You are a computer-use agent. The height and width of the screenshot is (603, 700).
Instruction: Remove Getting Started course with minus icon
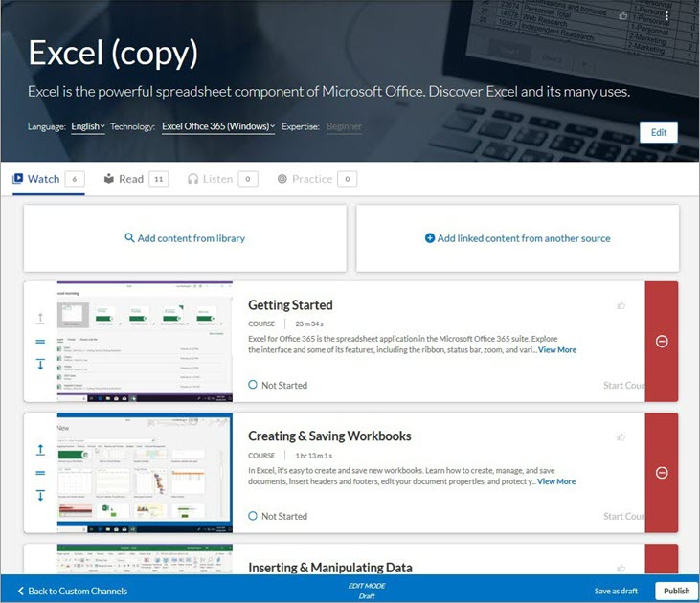click(661, 342)
